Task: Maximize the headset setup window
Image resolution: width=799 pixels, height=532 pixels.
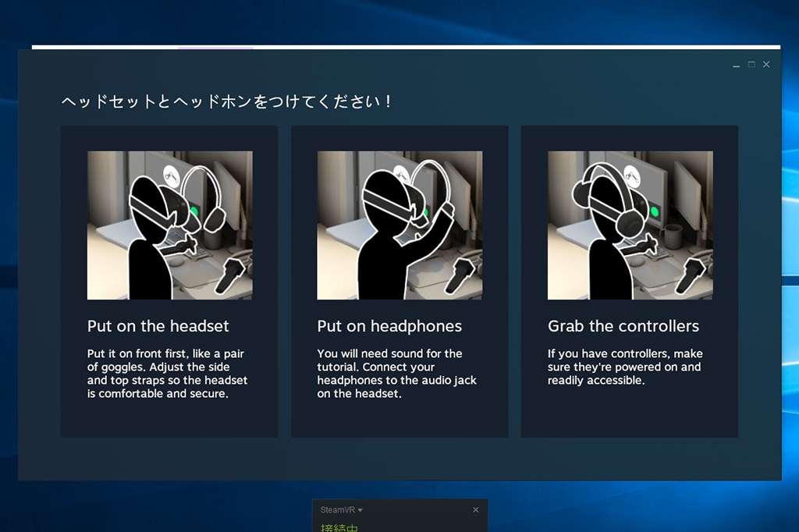Action: point(751,64)
